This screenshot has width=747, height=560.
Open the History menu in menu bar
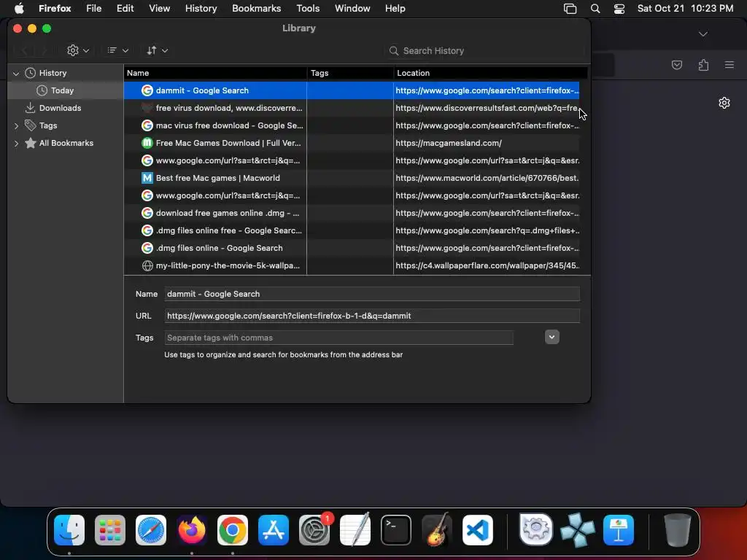coord(201,9)
